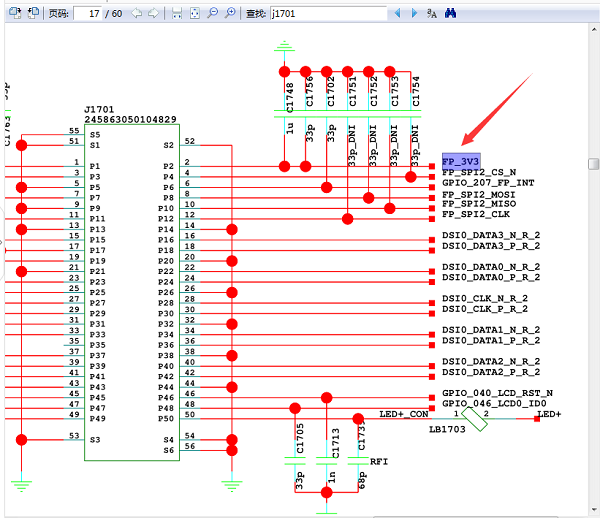Click the zoom in magnifier
Viewport: 600px width, 518px height.
[230, 13]
